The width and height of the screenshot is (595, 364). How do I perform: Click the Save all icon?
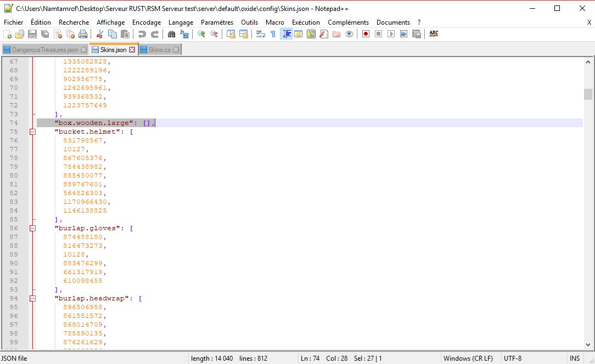click(x=45, y=34)
